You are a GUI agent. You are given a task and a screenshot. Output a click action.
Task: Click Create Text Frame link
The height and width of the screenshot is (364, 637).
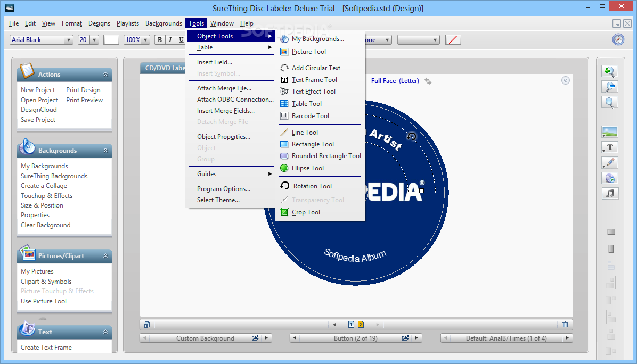(x=46, y=348)
